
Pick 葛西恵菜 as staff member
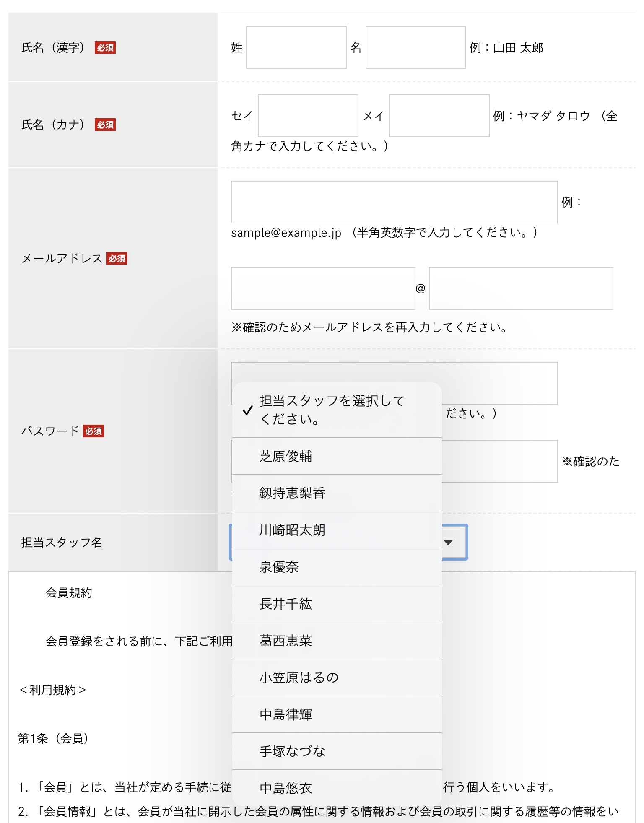point(337,641)
